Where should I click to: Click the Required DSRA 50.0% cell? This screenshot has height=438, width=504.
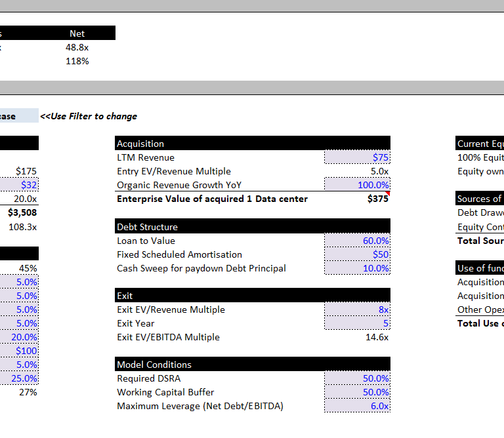357,378
